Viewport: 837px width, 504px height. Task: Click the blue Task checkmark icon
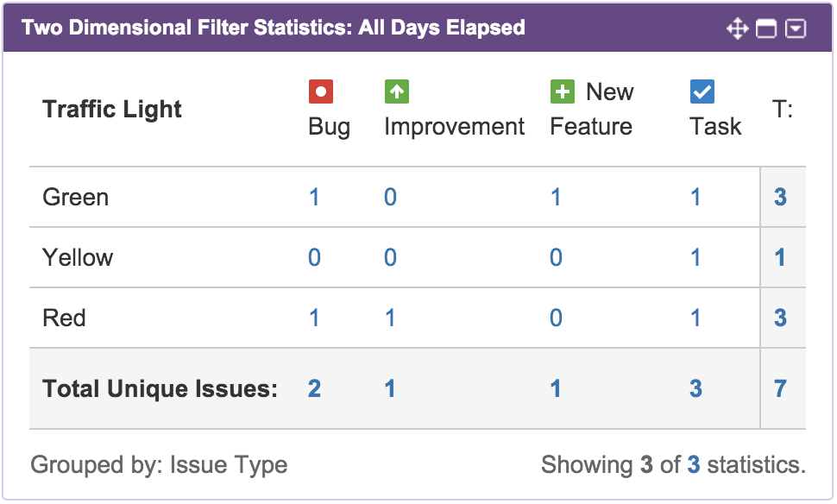coord(702,91)
